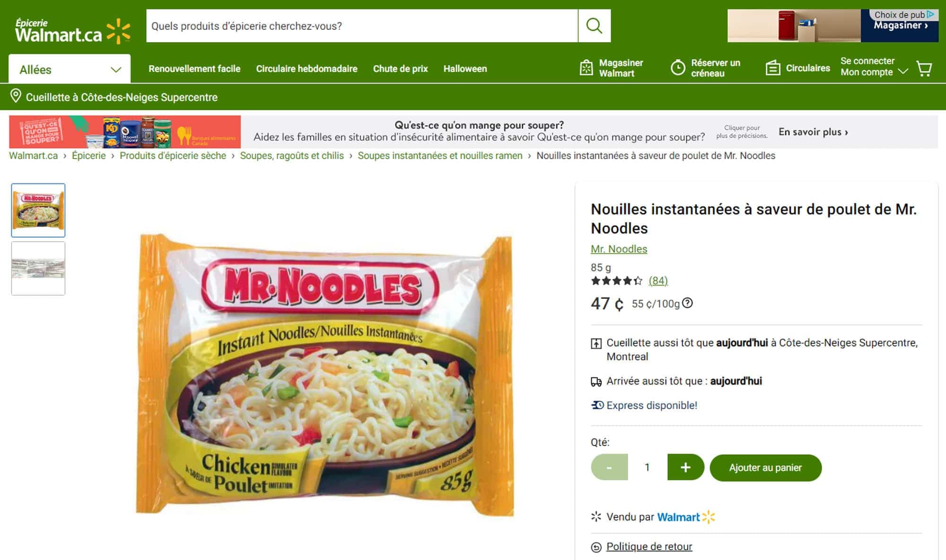946x560 pixels.
Task: Click the Ajouter au panier button
Action: (x=765, y=468)
